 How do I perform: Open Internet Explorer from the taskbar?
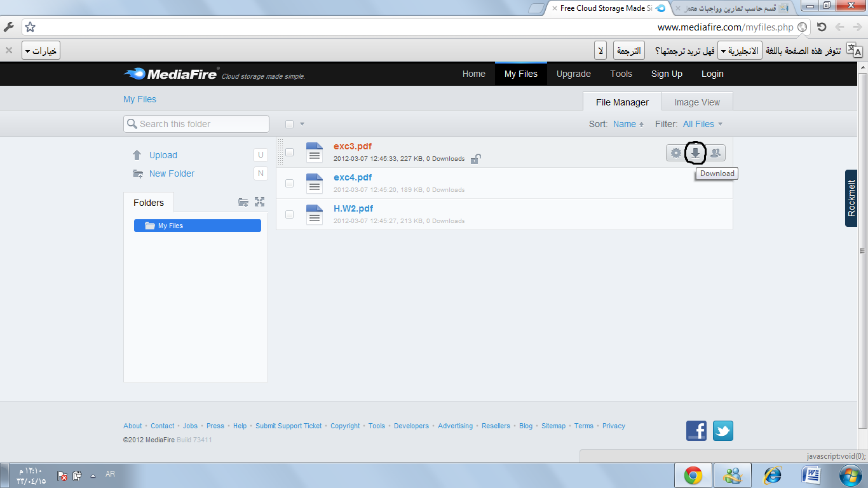[773, 475]
